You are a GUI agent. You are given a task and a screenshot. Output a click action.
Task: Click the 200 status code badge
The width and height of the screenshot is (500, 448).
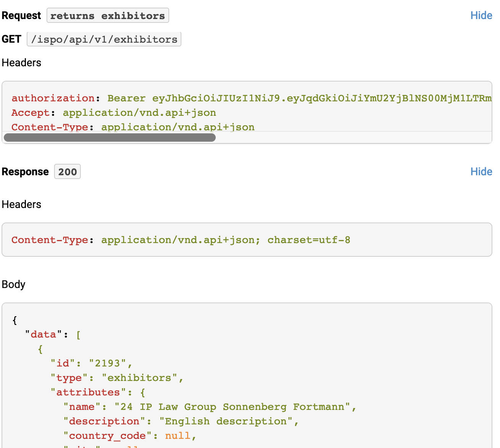[x=67, y=171]
